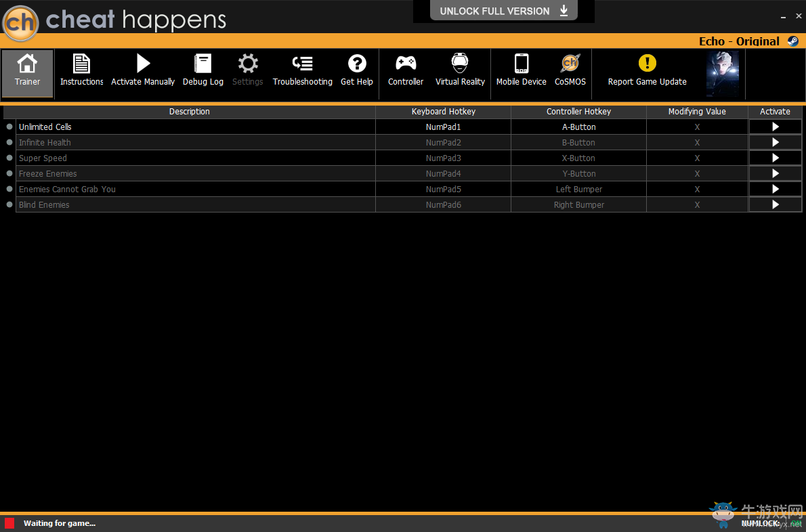Click Report Game Update icon
Image resolution: width=806 pixels, height=532 pixels.
tap(647, 64)
